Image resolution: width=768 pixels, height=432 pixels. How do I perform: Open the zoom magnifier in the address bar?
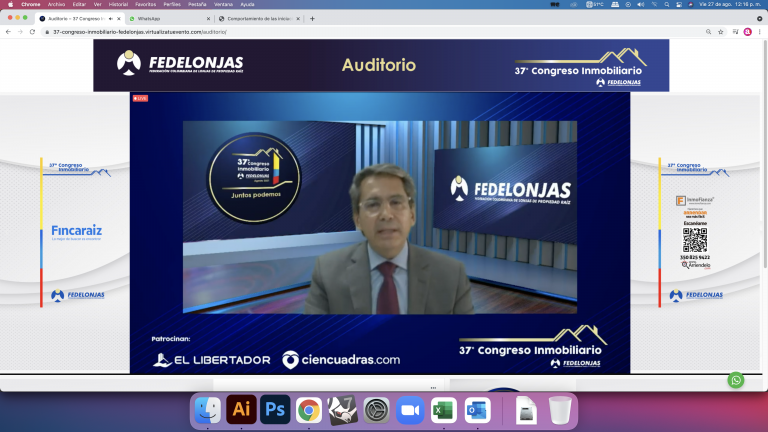coord(708,32)
